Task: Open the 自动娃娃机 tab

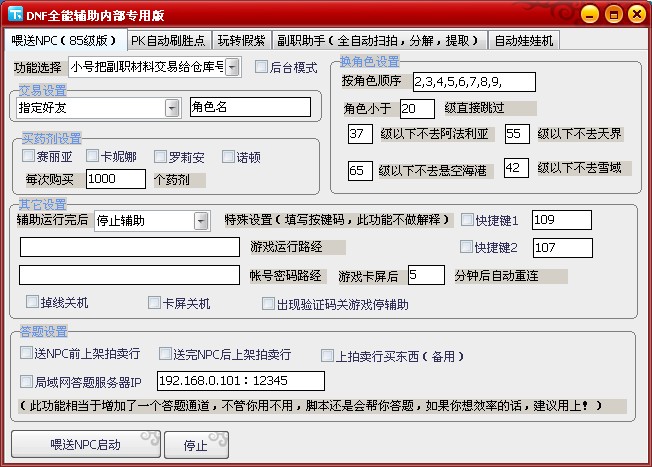Action: tap(523, 41)
